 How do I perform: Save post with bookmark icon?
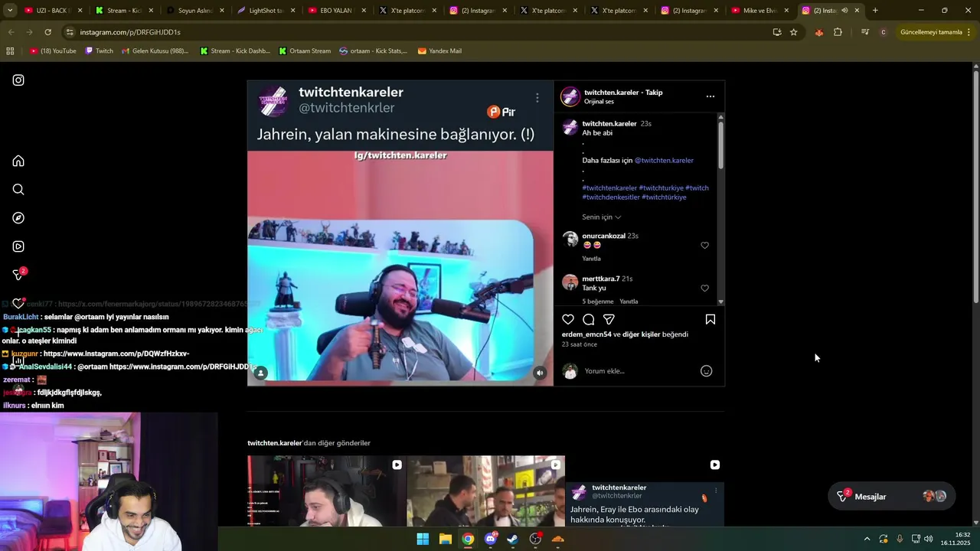710,319
